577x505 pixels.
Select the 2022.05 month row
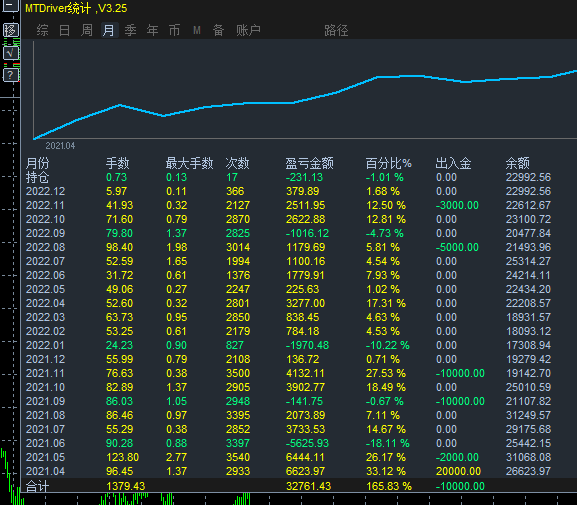[289, 289]
